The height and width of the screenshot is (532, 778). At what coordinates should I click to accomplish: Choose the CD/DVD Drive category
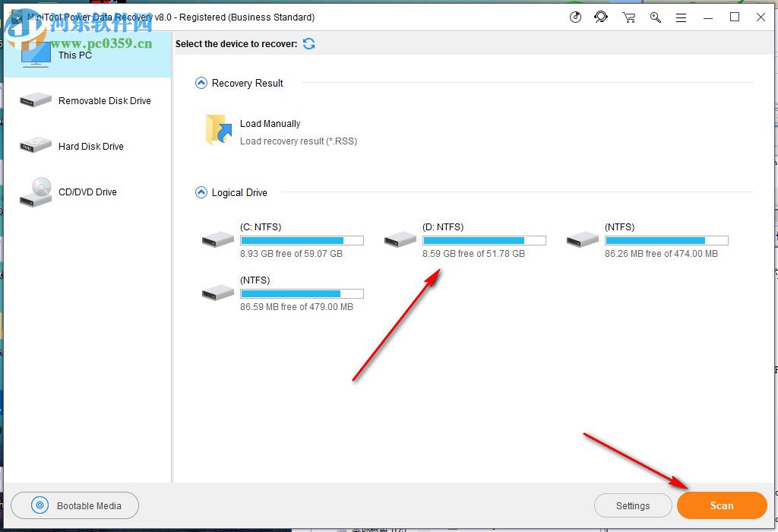coord(86,192)
